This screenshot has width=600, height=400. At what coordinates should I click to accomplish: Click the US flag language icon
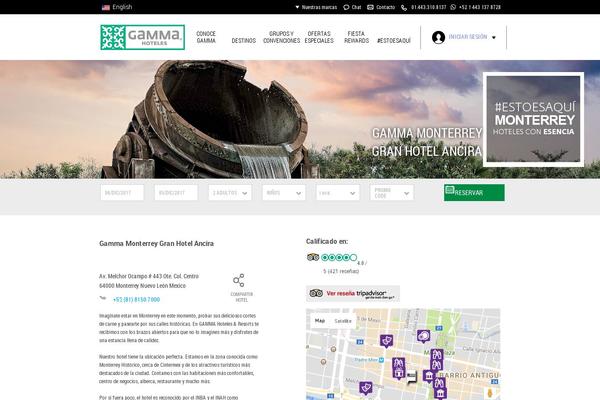pos(106,7)
